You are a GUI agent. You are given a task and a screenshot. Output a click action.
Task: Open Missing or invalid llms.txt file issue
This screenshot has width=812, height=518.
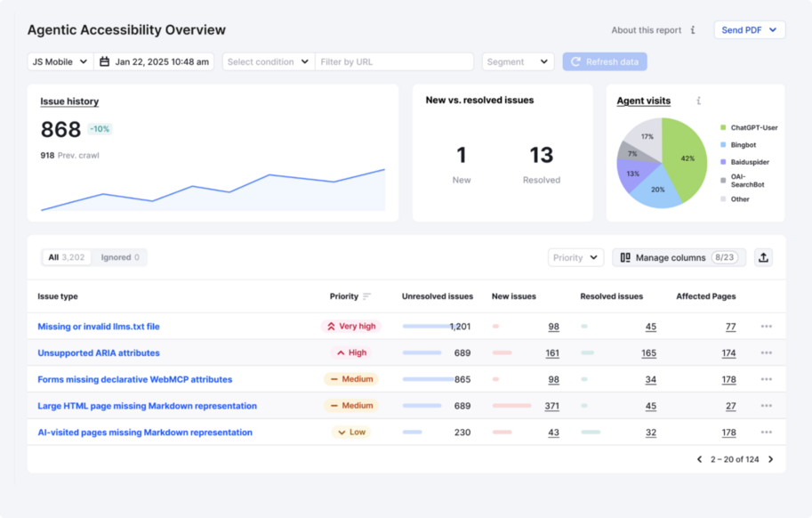[99, 327]
